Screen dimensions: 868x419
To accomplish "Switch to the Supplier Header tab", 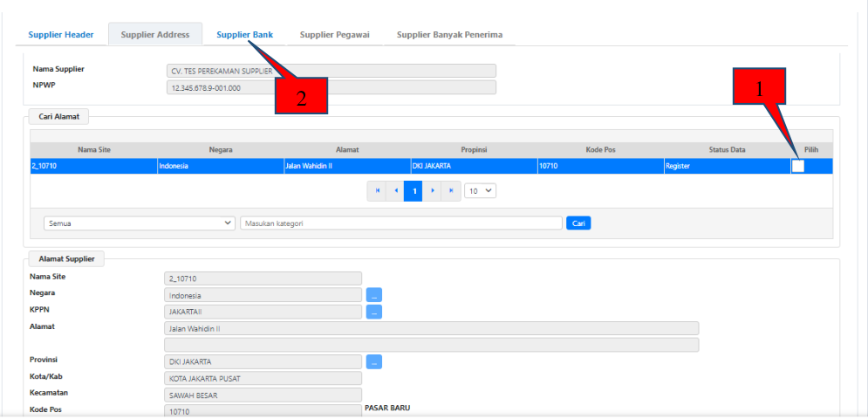I will coord(61,35).
